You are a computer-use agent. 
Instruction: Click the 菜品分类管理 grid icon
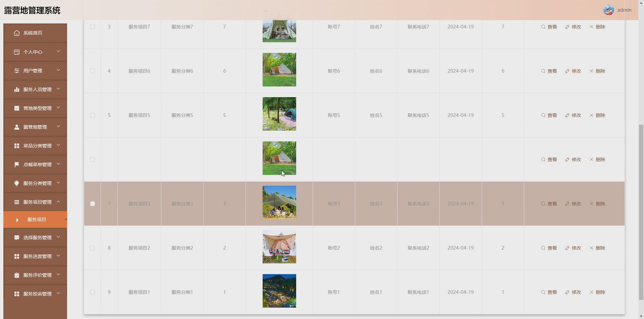(x=17, y=145)
